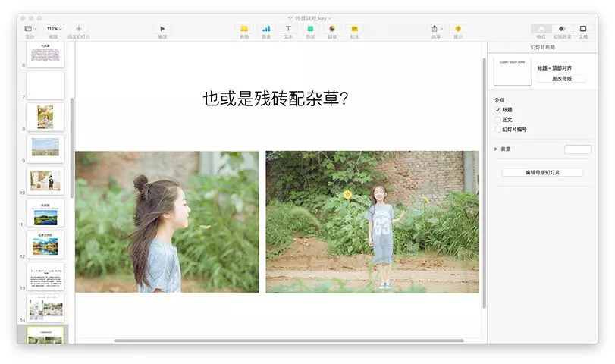Open the background color swatch well
This screenshot has width=615, height=364.
[x=578, y=149]
